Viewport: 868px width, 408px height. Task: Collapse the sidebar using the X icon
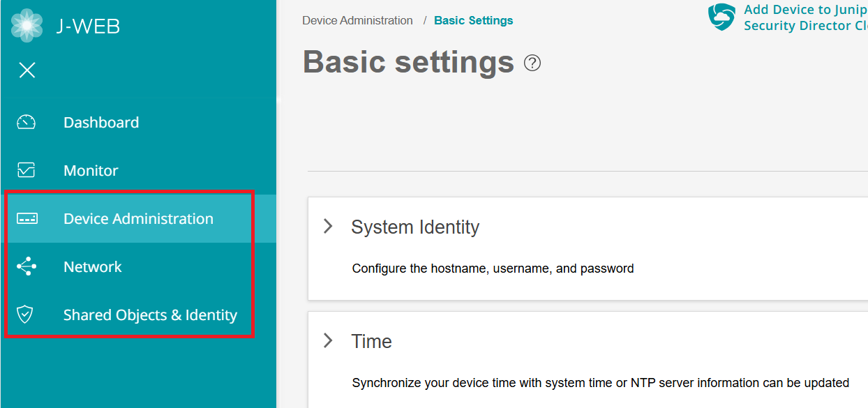coord(27,70)
